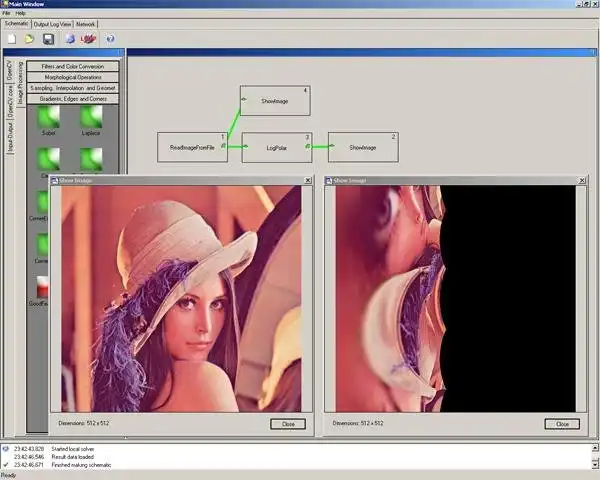Click the output port on LogPolar node
The width and height of the screenshot is (600, 480).
(x=308, y=146)
